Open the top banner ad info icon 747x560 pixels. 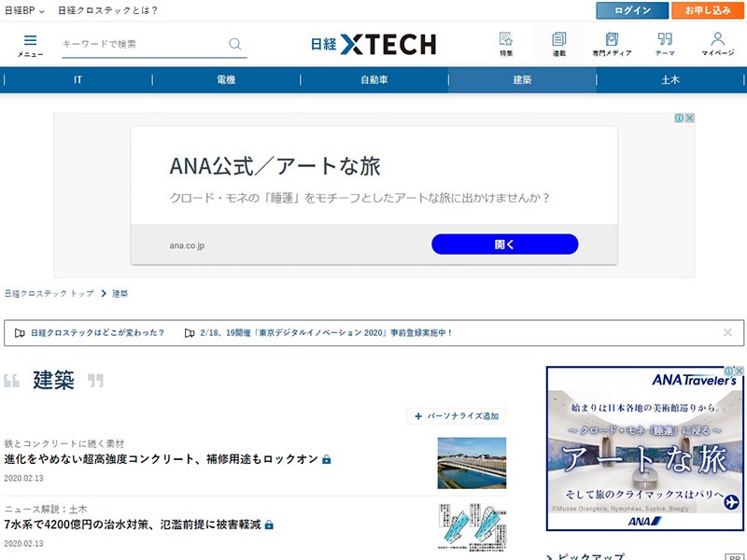coord(680,118)
